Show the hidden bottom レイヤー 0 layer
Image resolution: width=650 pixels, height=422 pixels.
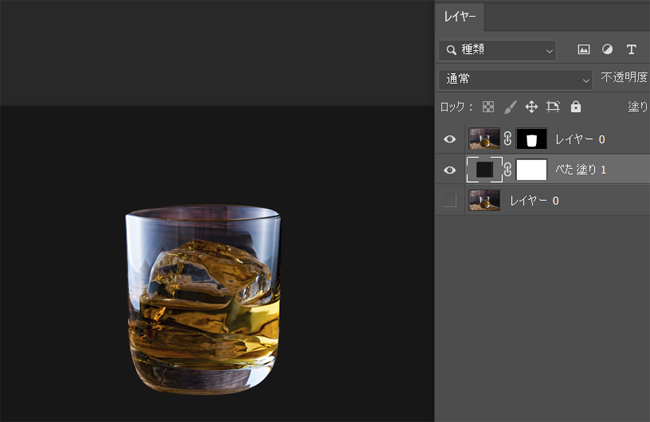pos(450,201)
